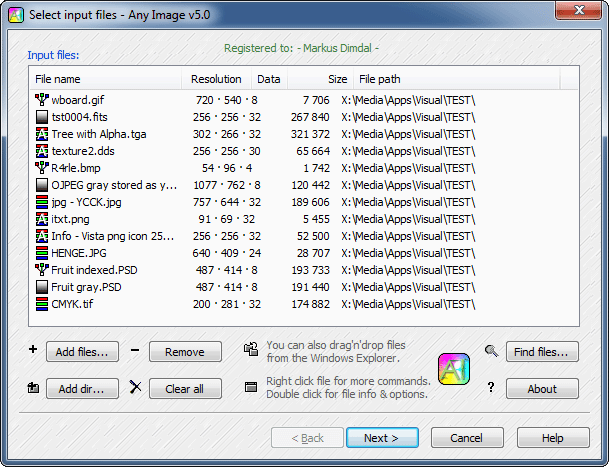Click the resolution 640 · 409 · 24
The width and height of the screenshot is (609, 467).
tap(227, 253)
